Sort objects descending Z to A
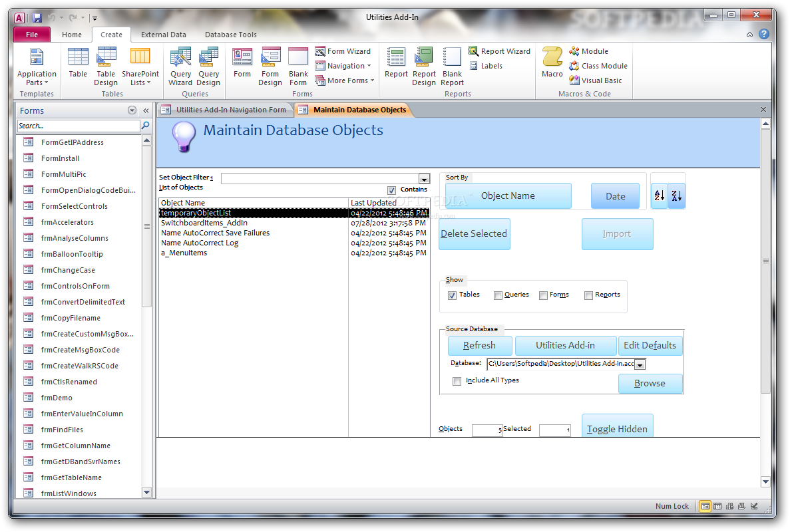Screen dimensions: 790x532 (x=677, y=196)
